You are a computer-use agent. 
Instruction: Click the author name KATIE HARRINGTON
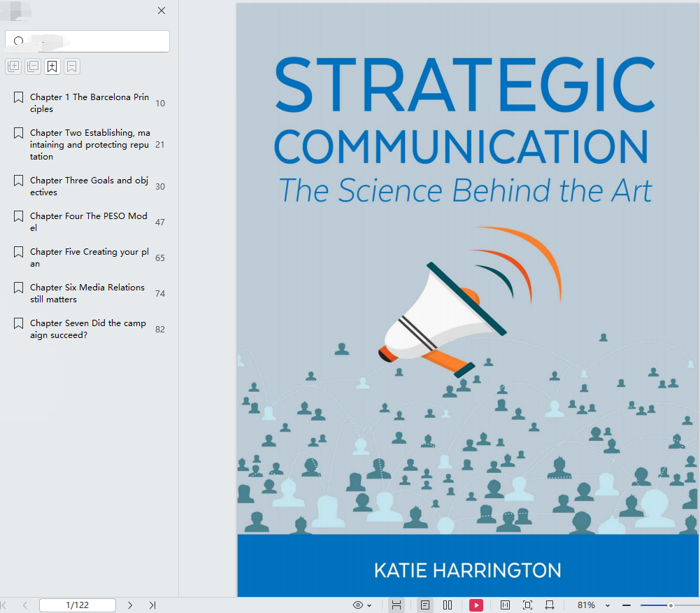(x=467, y=570)
